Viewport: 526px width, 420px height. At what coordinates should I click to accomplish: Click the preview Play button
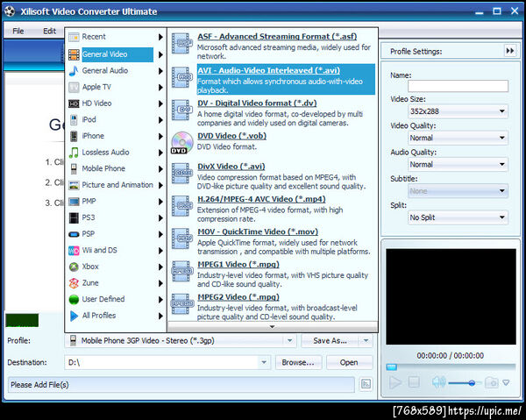(x=394, y=382)
